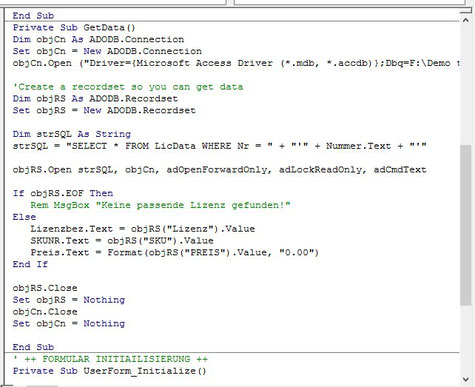Click the objCn.Open connection string line
The height and width of the screenshot is (387, 475).
pos(236,63)
